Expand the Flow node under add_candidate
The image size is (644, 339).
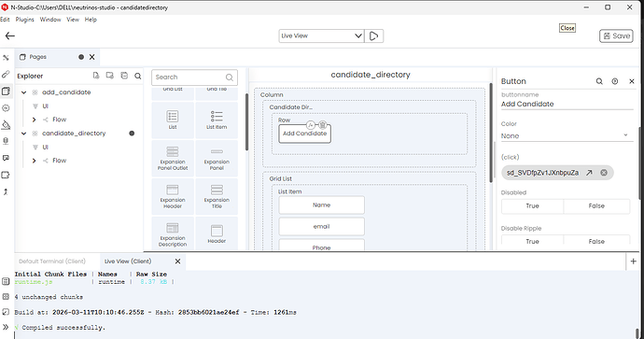coord(34,120)
